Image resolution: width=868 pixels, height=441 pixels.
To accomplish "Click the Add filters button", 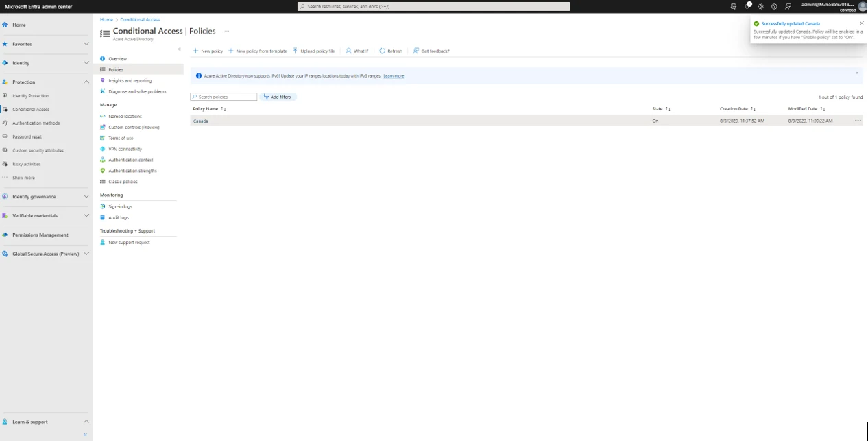I will click(278, 97).
